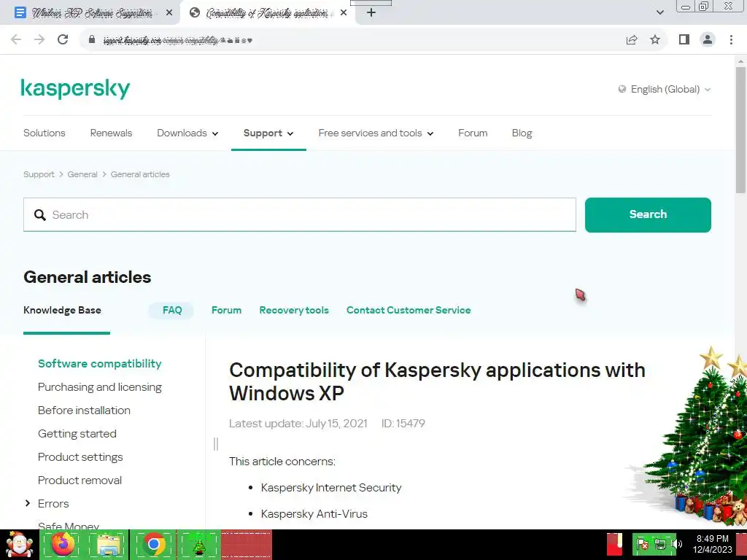The image size is (747, 560).
Task: Click the Santa start button
Action: (19, 545)
